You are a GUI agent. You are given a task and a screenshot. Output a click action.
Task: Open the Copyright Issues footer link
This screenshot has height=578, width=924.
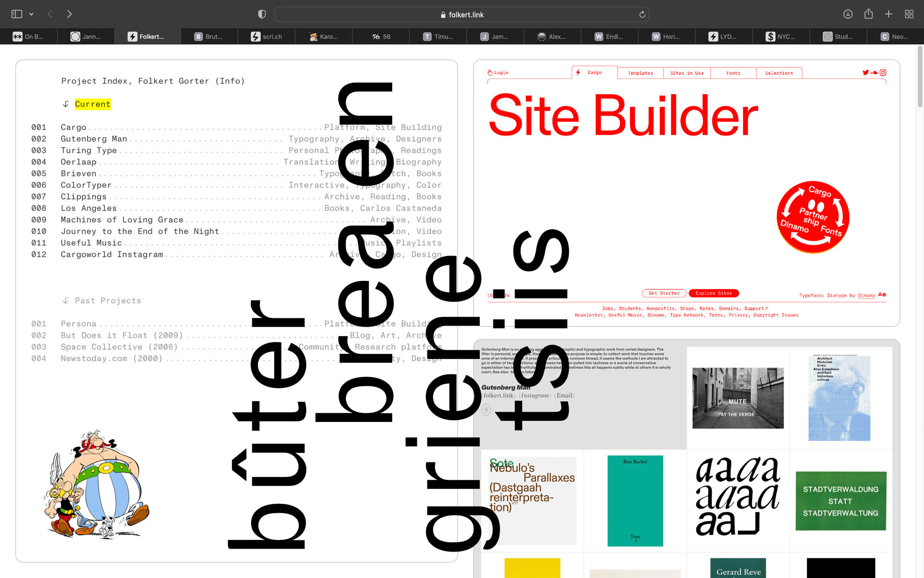tap(776, 315)
